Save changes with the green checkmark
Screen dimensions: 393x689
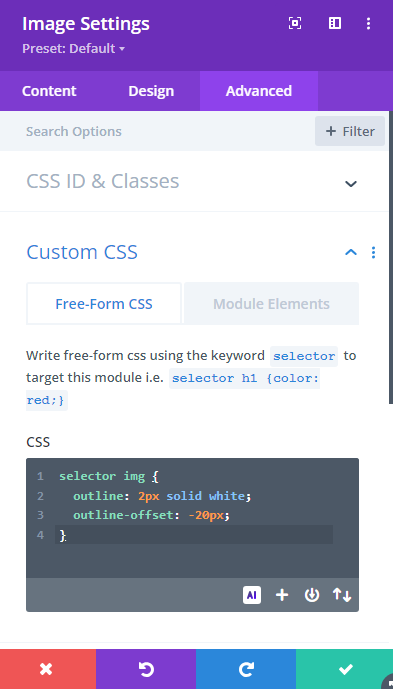click(x=345, y=669)
